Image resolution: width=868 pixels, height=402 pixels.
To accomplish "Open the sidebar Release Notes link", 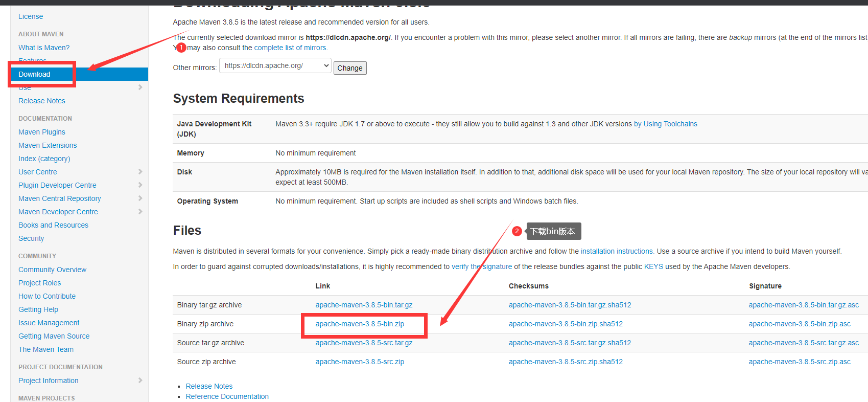I will click(42, 101).
